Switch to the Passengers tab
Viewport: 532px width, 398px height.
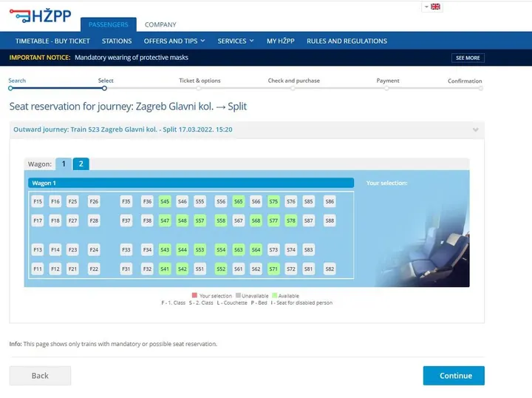coord(109,24)
